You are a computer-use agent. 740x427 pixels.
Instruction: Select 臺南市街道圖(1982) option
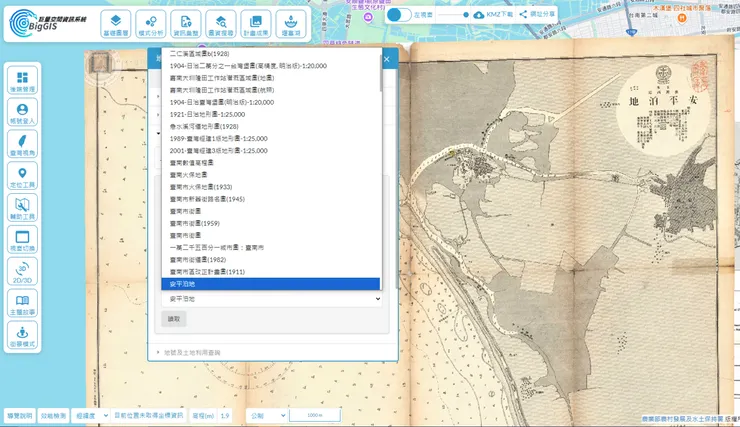[x=270, y=260]
